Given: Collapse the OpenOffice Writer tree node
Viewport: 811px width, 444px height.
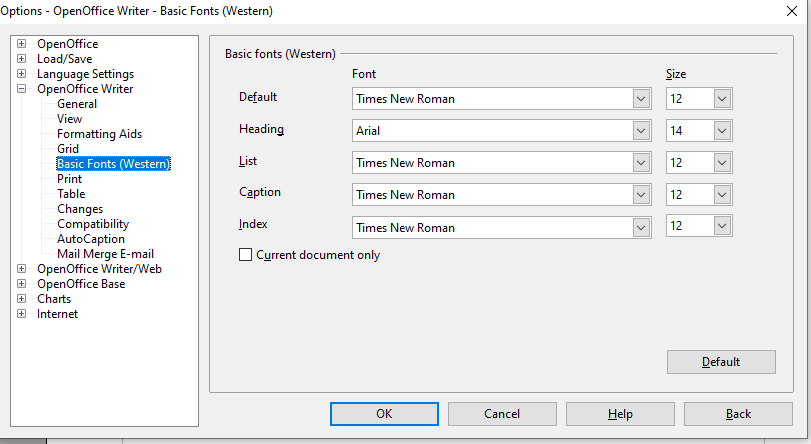Looking at the screenshot, I should tap(21, 89).
